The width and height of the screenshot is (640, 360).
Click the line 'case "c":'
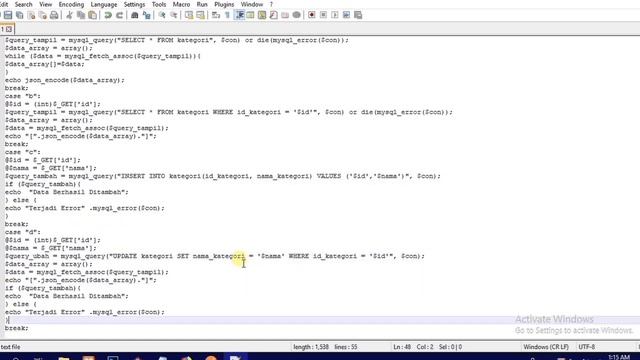point(22,152)
